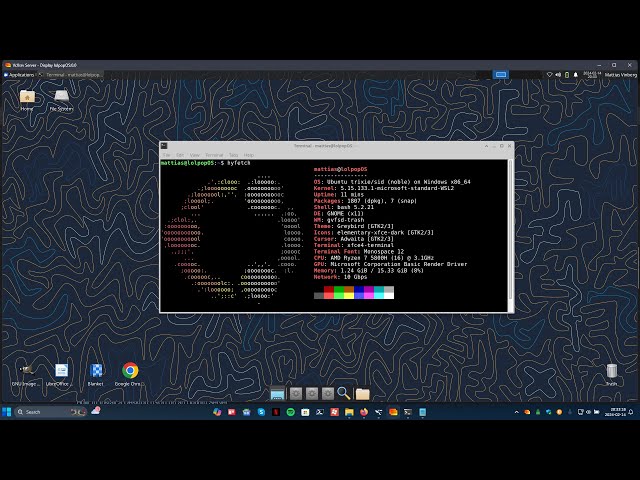
Task: Open Spotify from the Windows taskbar
Action: click(291, 412)
